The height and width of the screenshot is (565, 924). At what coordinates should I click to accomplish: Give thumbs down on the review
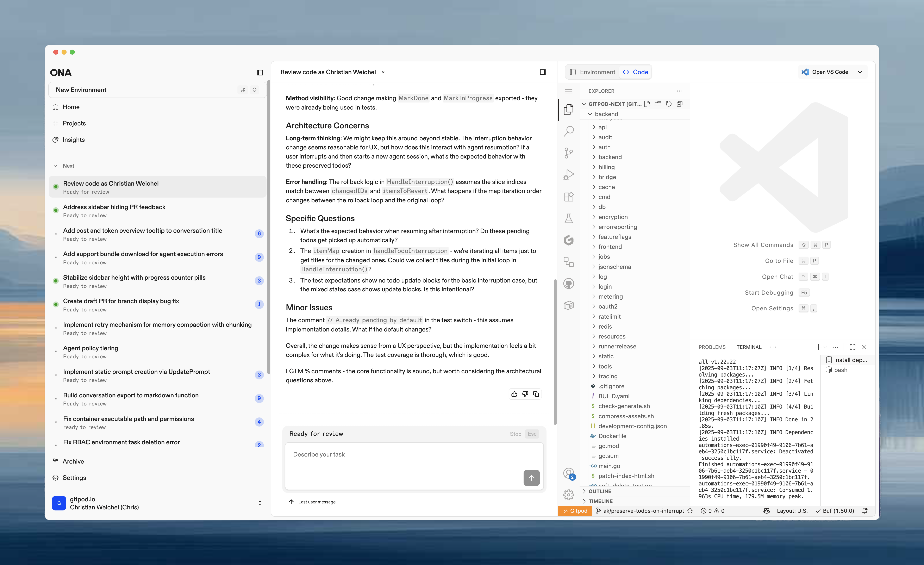[525, 394]
